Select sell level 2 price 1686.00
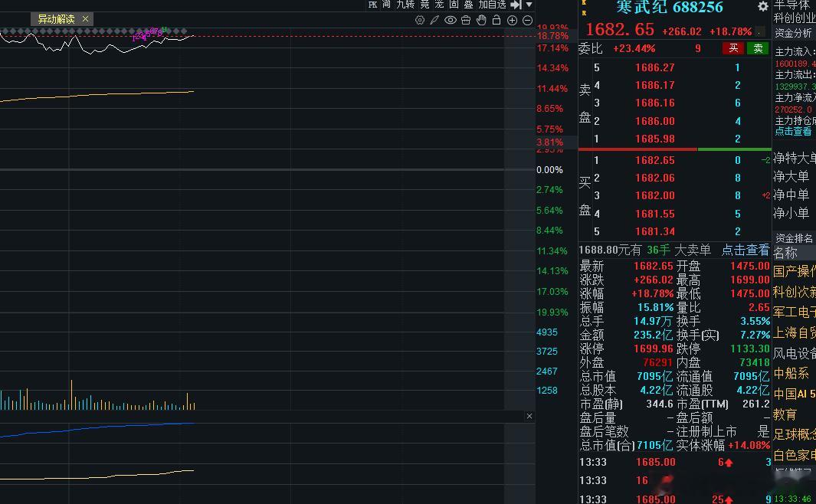The image size is (816, 504). click(654, 121)
